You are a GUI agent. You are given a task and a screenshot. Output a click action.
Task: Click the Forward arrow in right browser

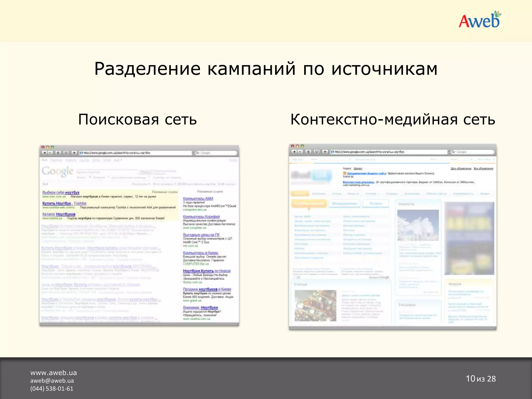(300, 152)
